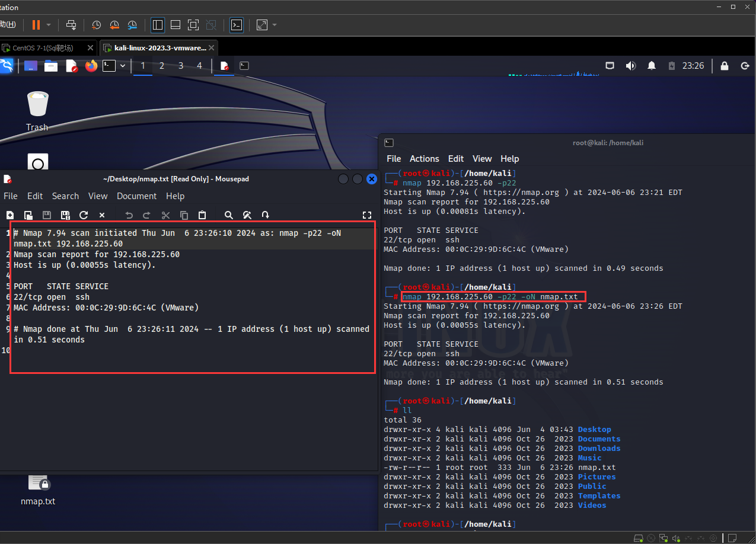Open VMware snapshot manager icon
The height and width of the screenshot is (544, 756).
point(133,25)
